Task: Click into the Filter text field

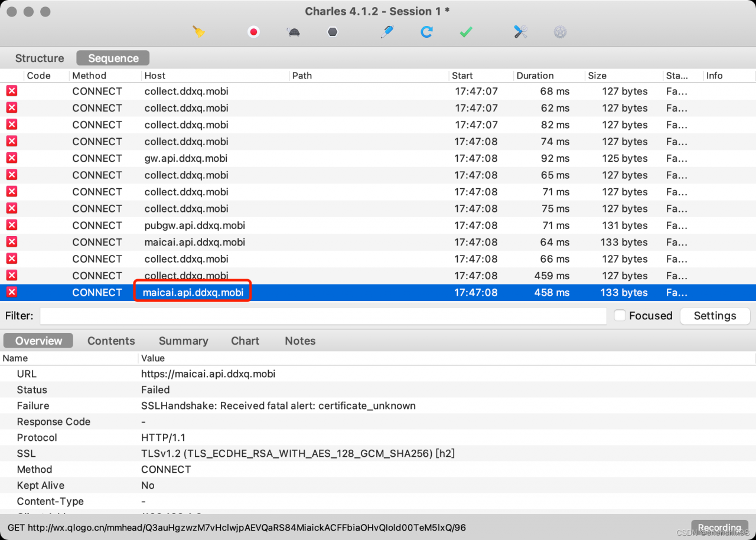Action: point(323,316)
